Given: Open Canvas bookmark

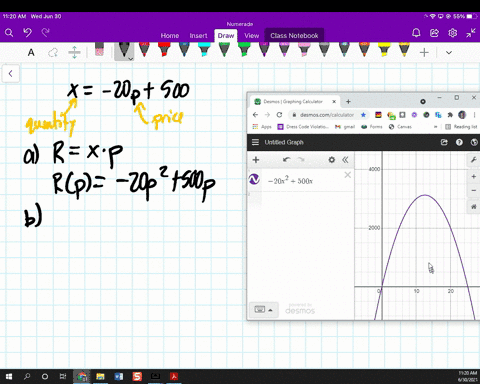Looking at the screenshot, I should coord(400,127).
